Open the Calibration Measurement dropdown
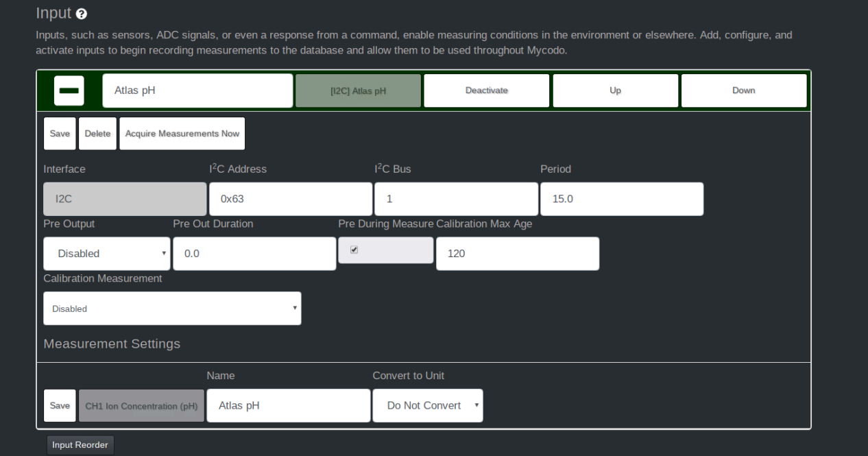This screenshot has height=456, width=868. click(x=172, y=309)
